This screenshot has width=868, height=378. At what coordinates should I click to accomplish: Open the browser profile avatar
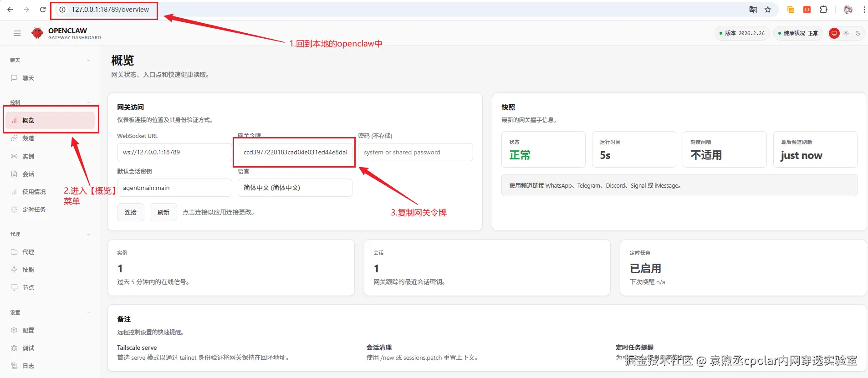pos(848,10)
